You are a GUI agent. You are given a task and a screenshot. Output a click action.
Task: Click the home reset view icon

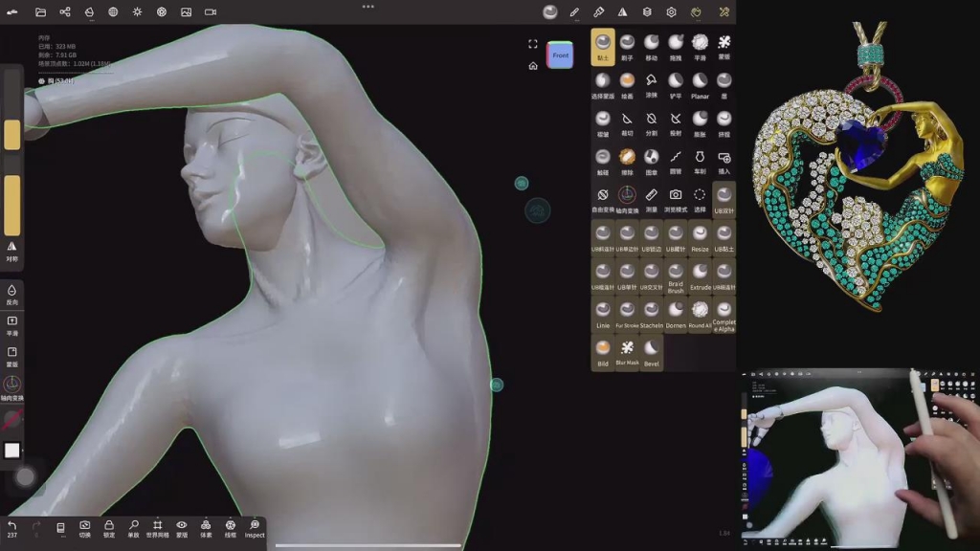tap(532, 66)
